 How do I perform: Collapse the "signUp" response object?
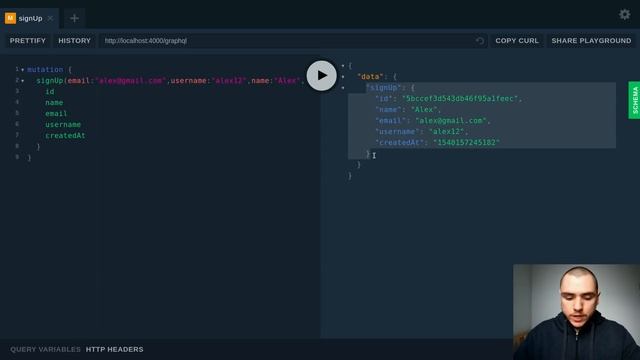click(343, 87)
